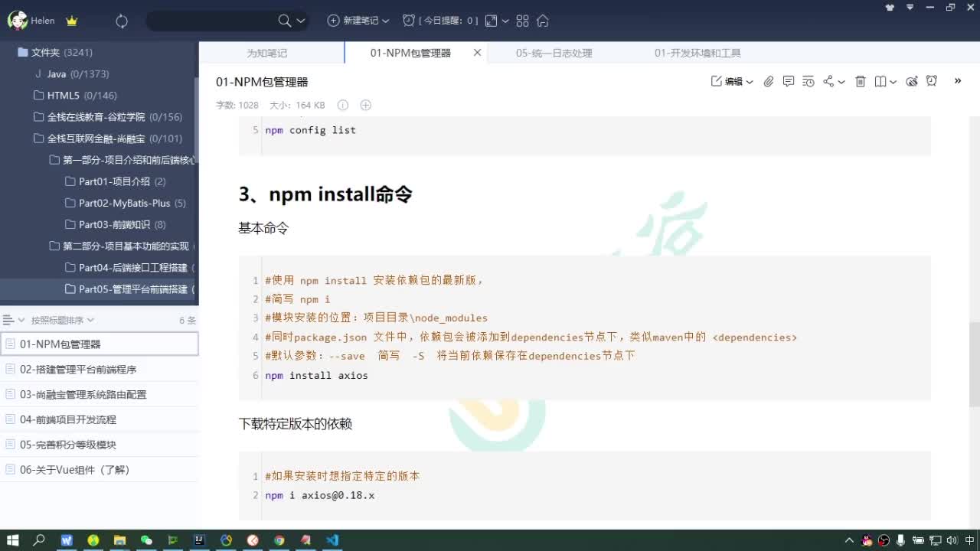Close the 01-NPM包管理器 tab

pos(477,53)
